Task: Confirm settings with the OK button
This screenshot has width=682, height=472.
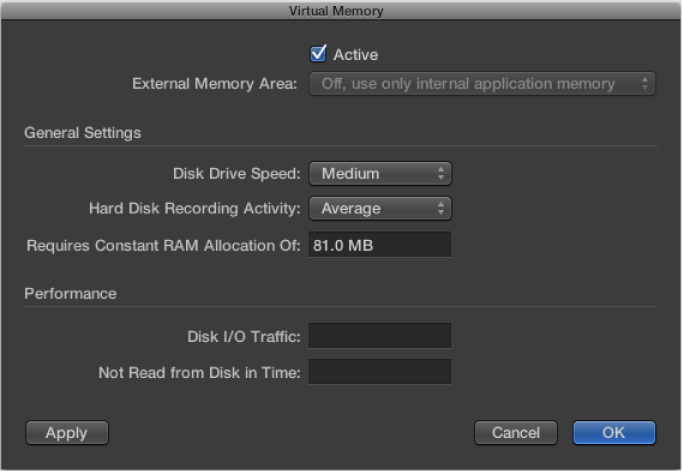Action: coord(614,433)
